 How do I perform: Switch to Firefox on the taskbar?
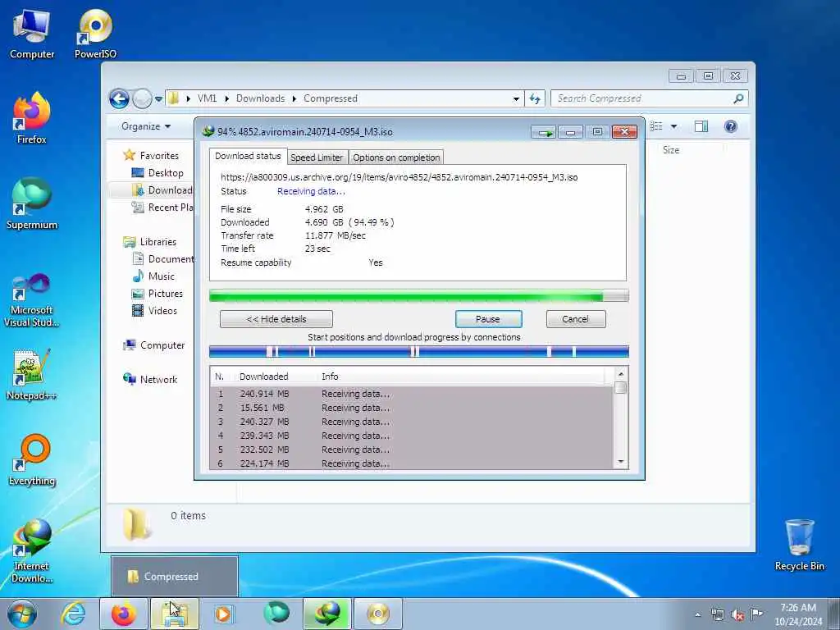[x=124, y=614]
